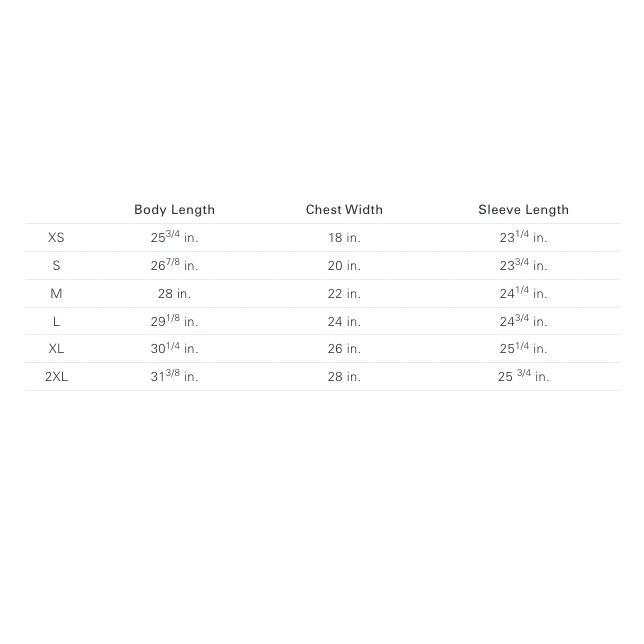Click the 2XL chest width value

click(x=344, y=377)
